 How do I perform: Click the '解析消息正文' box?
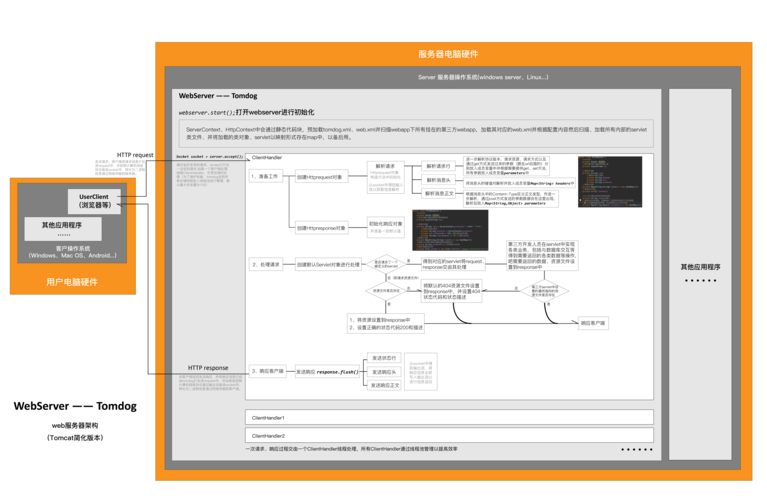click(x=438, y=194)
